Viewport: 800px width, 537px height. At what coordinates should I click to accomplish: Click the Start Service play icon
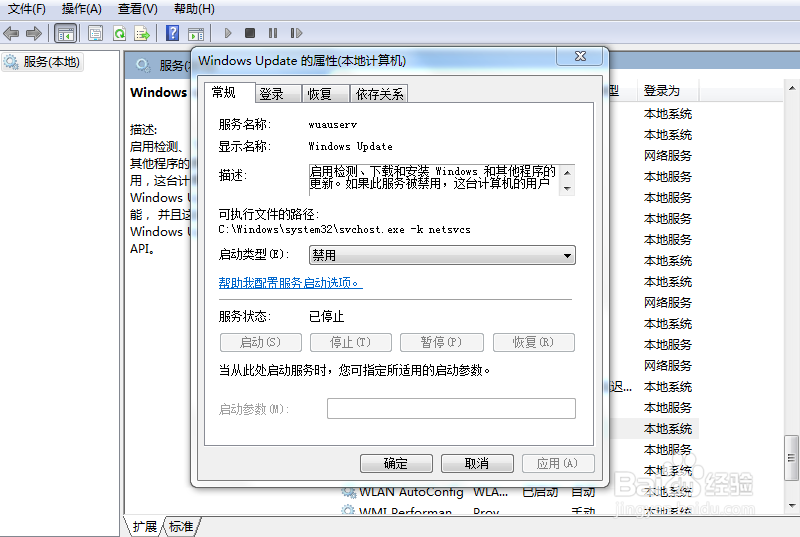tap(228, 33)
